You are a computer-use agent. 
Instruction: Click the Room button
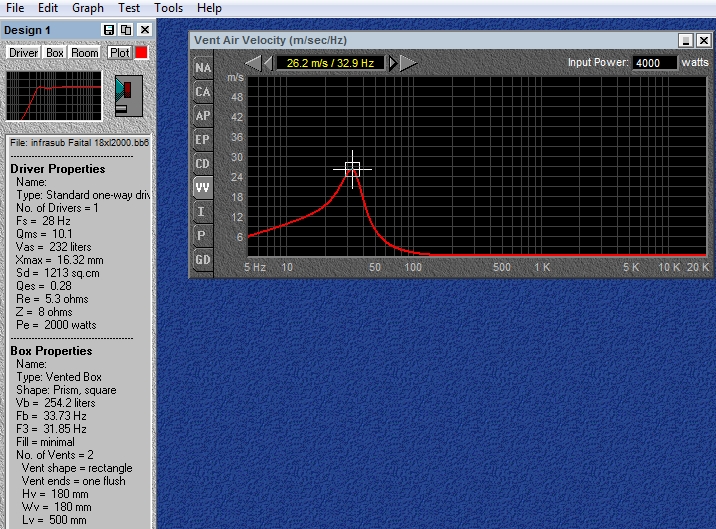click(x=84, y=53)
